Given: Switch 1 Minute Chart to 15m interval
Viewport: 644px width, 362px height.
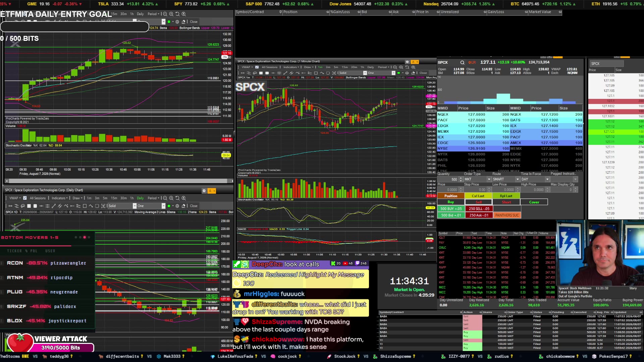Looking at the screenshot, I should 345,67.
